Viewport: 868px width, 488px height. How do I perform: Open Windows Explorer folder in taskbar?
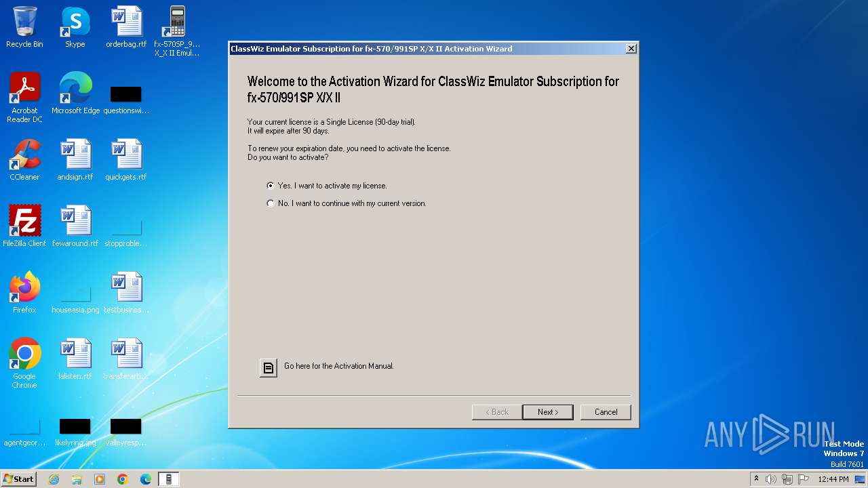[77, 479]
